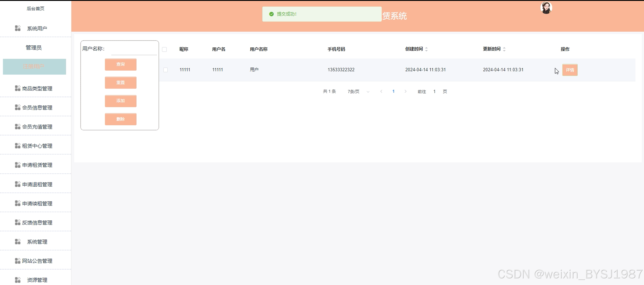Click the 用户名称 search input field
Screen dimensions: 644x285
pos(134,50)
